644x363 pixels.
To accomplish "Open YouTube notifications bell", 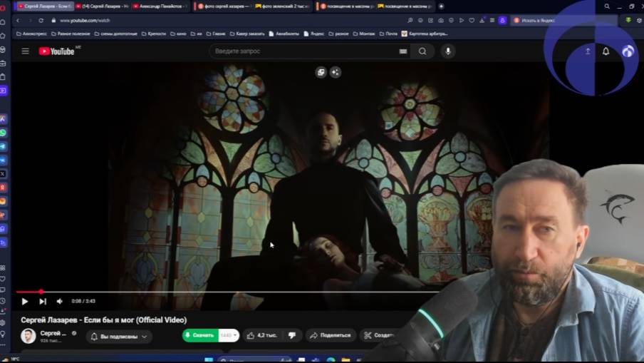I will (606, 51).
